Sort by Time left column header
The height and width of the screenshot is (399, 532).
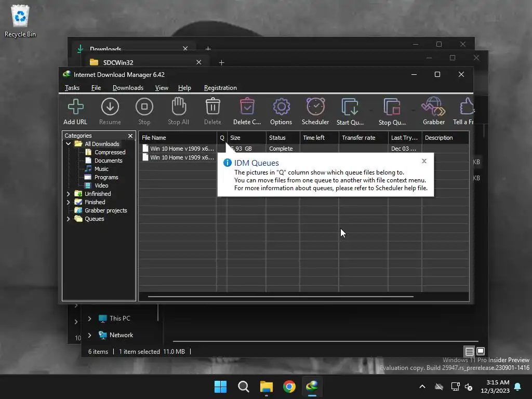point(320,138)
